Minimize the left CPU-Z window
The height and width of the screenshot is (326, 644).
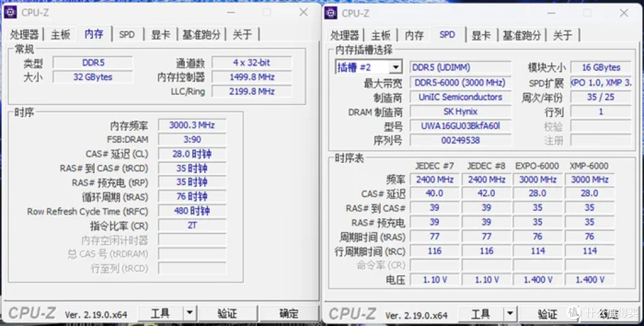click(231, 13)
